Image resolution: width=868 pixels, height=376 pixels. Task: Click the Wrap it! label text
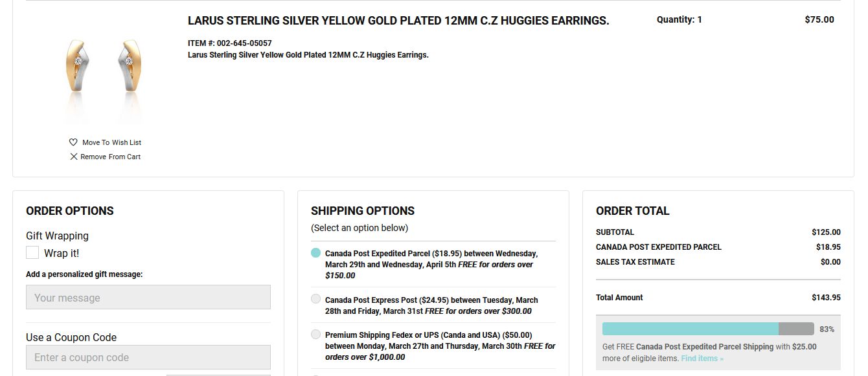tap(62, 253)
